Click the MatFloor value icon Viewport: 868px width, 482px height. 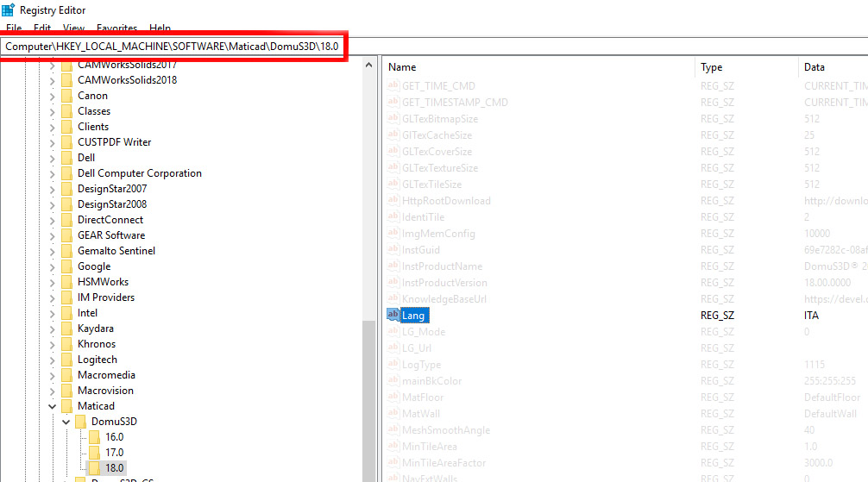pyautogui.click(x=393, y=397)
